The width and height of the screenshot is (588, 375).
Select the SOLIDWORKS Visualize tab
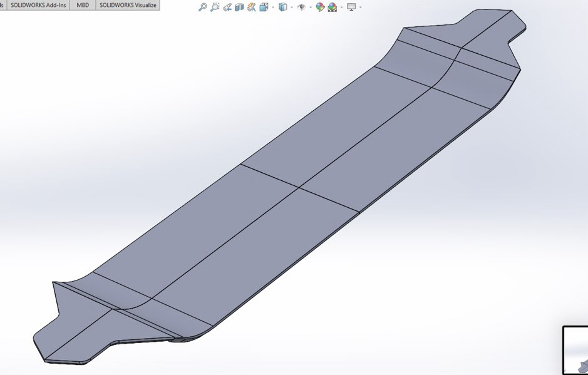point(128,5)
